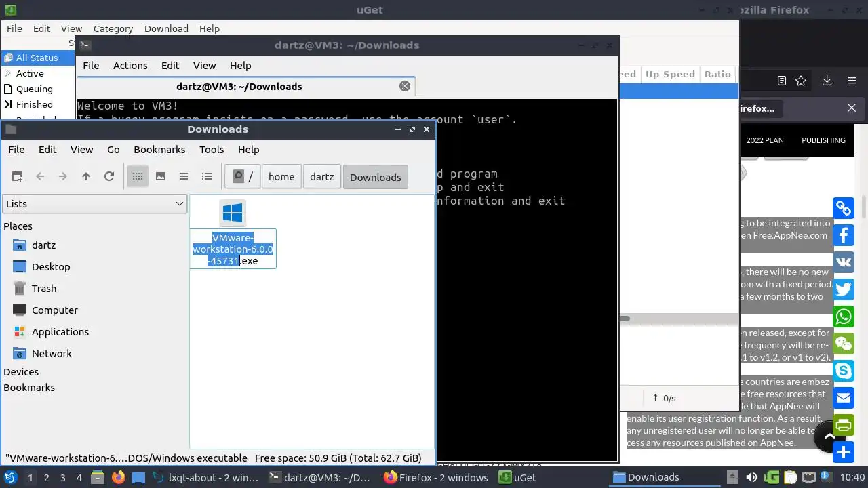Open the Lists side pane dropdown
868x488 pixels.
[94, 204]
